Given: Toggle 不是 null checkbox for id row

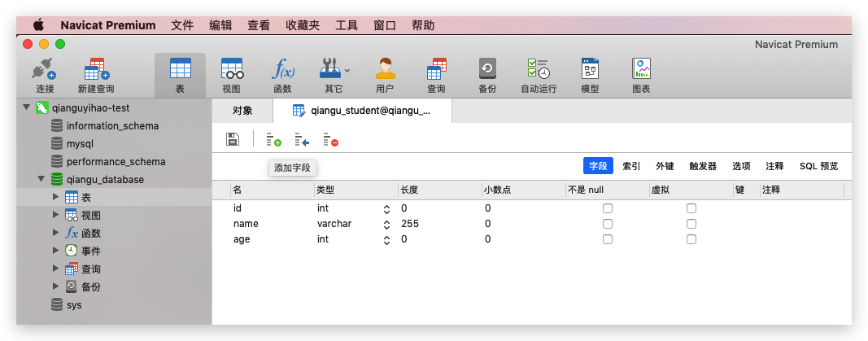Looking at the screenshot, I should (607, 208).
